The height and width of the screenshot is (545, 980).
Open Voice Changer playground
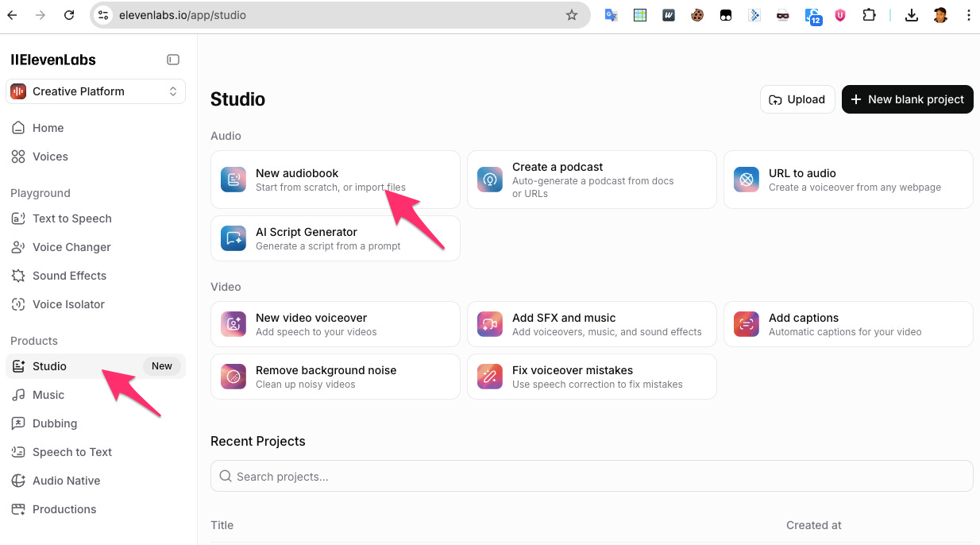95,247
